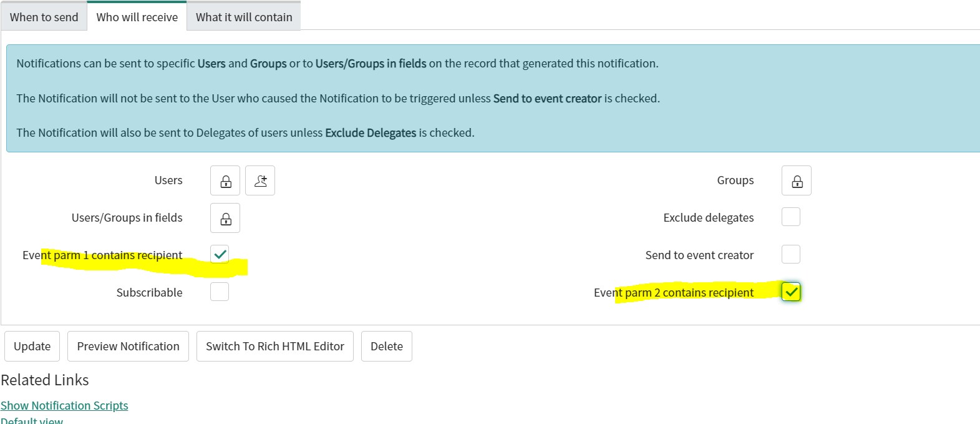
Task: Select the Who will receive tab
Action: [137, 17]
